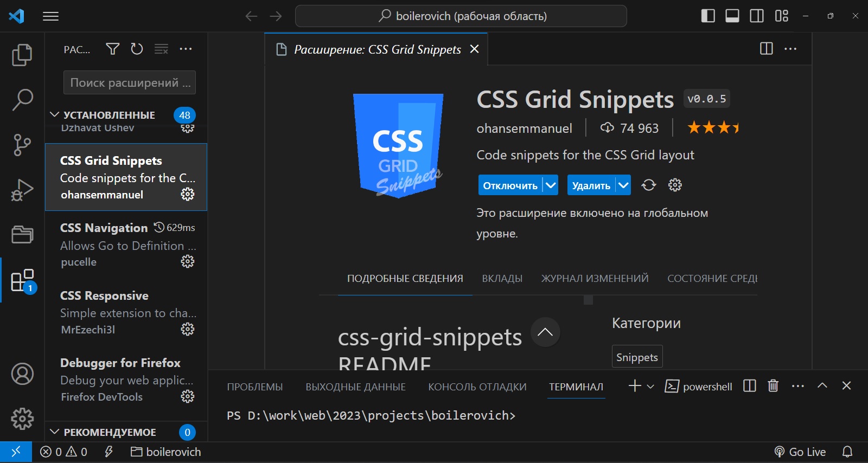Go back with the left arrow
This screenshot has width=868, height=463.
tap(251, 16)
